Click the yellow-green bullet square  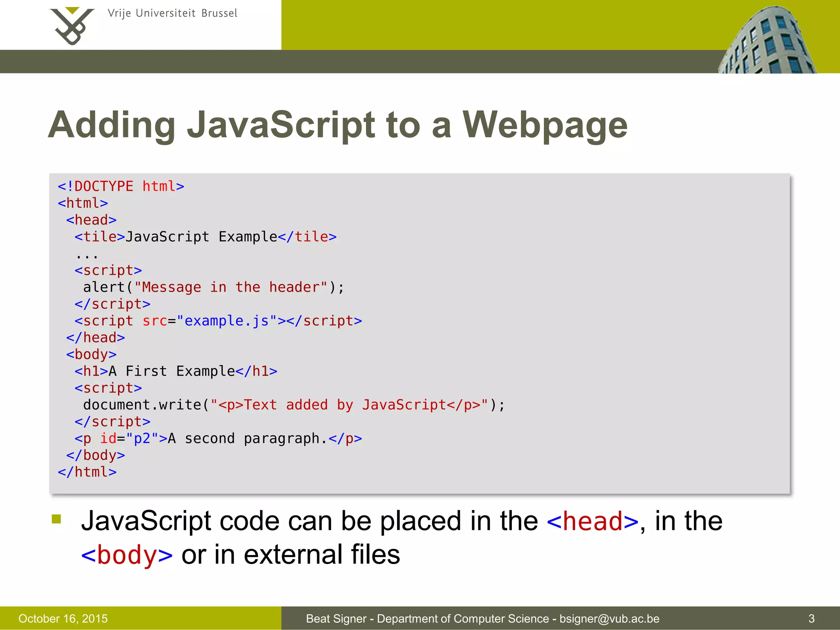[x=56, y=519]
